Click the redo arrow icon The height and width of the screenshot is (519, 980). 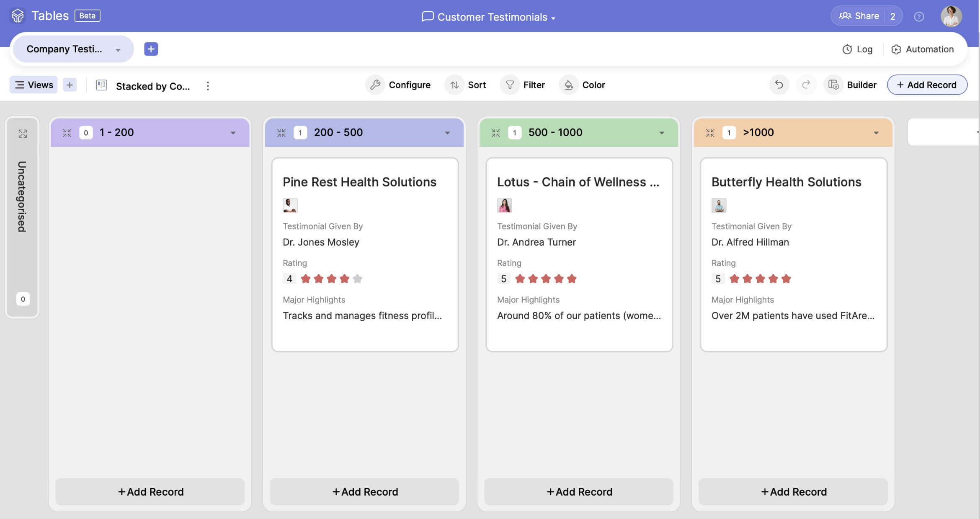click(x=806, y=85)
